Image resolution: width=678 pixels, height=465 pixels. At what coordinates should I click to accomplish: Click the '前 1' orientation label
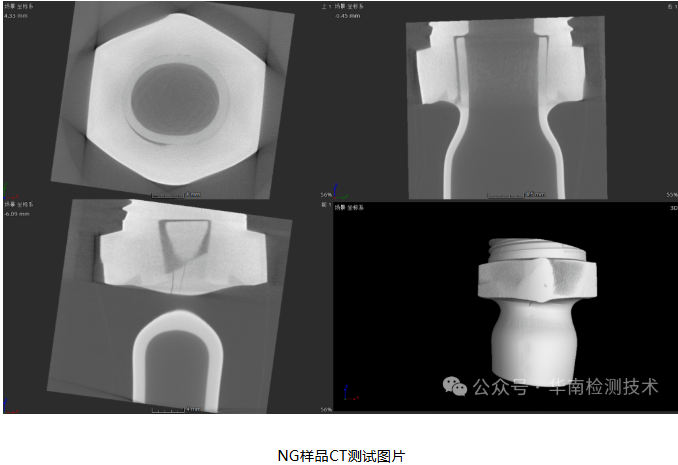(x=326, y=205)
